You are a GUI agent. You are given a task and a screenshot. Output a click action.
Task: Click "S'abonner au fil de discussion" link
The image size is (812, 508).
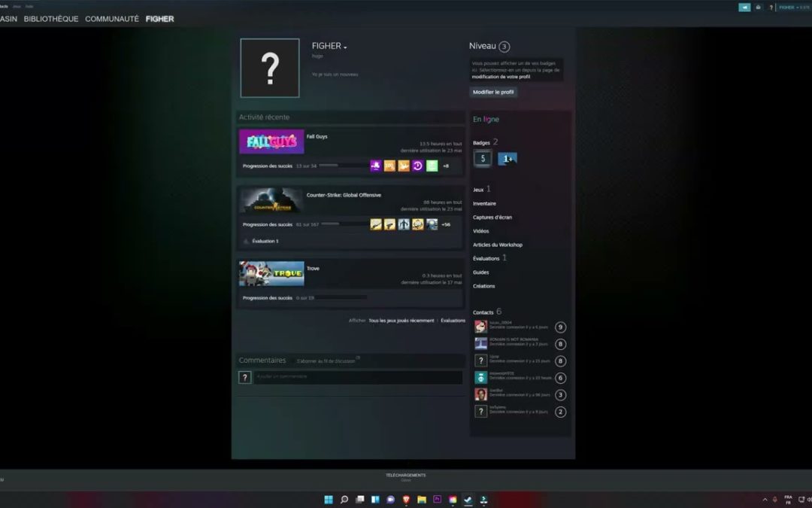tap(326, 360)
